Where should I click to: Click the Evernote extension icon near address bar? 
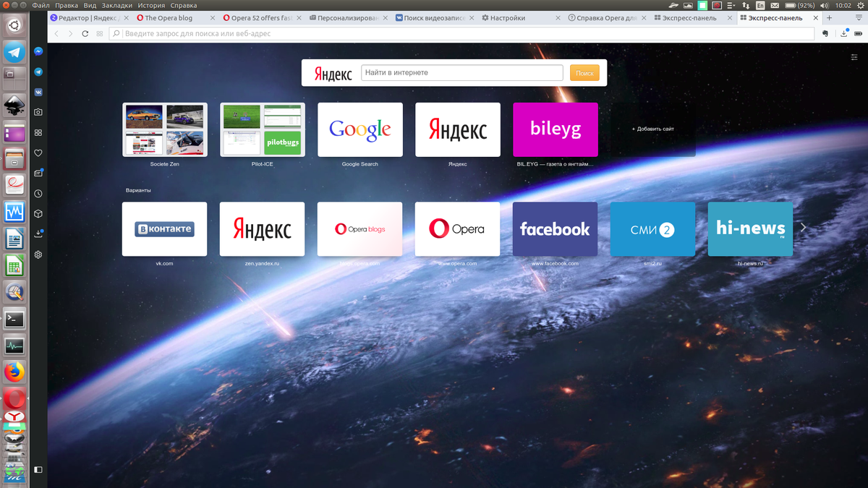(x=825, y=33)
